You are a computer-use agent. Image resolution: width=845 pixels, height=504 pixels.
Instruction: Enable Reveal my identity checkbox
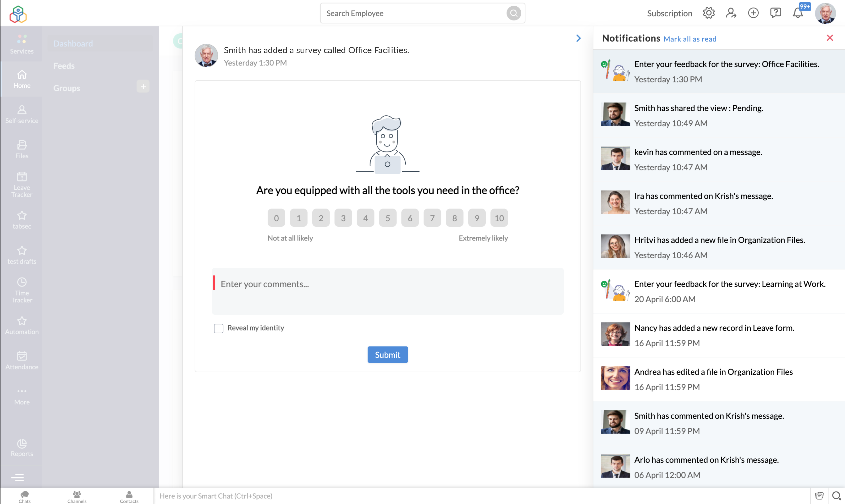tap(218, 328)
